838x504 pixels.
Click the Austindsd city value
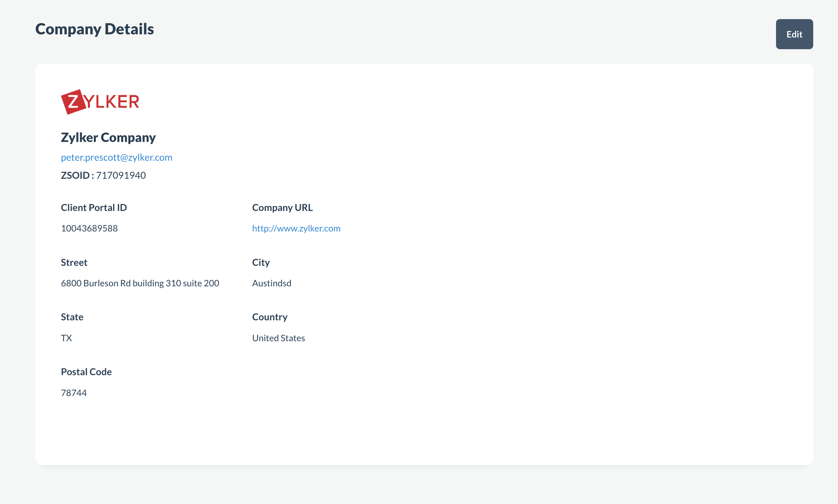tap(272, 283)
